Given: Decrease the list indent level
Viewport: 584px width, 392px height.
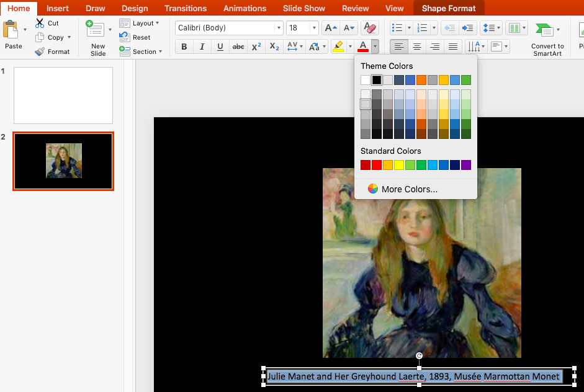Looking at the screenshot, I should 449,28.
